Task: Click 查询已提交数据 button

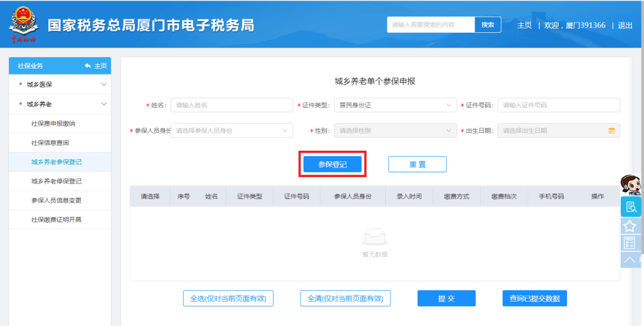Action: [x=534, y=299]
